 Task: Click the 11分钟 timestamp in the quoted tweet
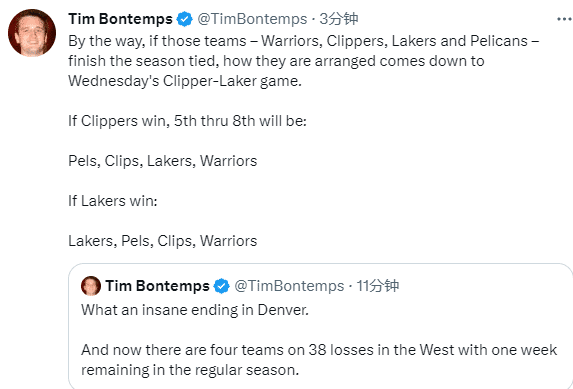point(377,286)
